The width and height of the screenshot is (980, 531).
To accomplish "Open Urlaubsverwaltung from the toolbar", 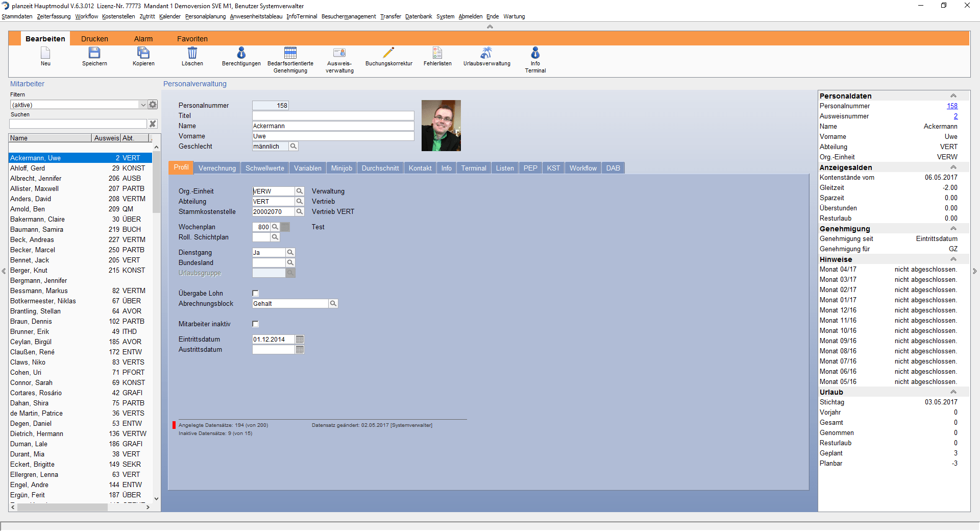I will click(486, 53).
